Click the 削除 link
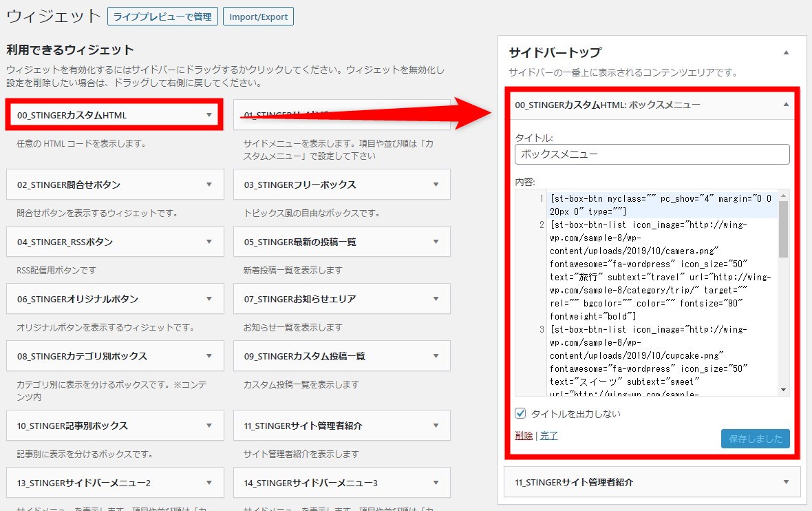Image resolution: width=812 pixels, height=511 pixels. pos(523,435)
